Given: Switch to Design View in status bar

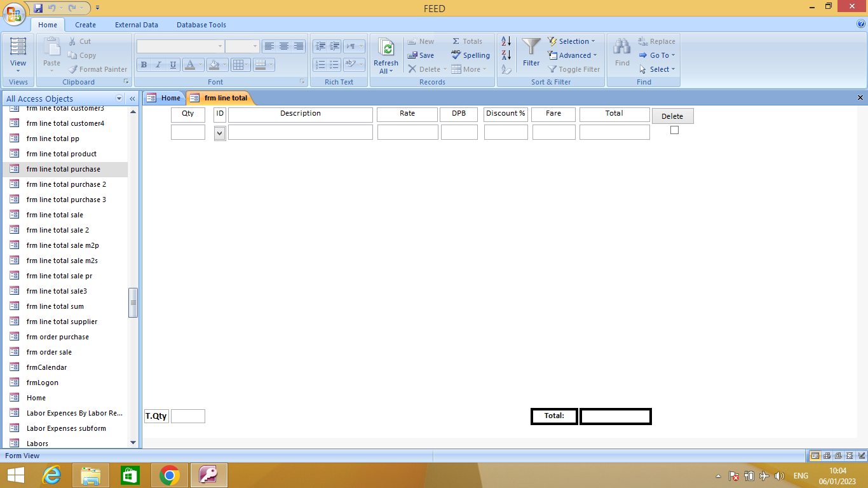Looking at the screenshot, I should (x=861, y=456).
